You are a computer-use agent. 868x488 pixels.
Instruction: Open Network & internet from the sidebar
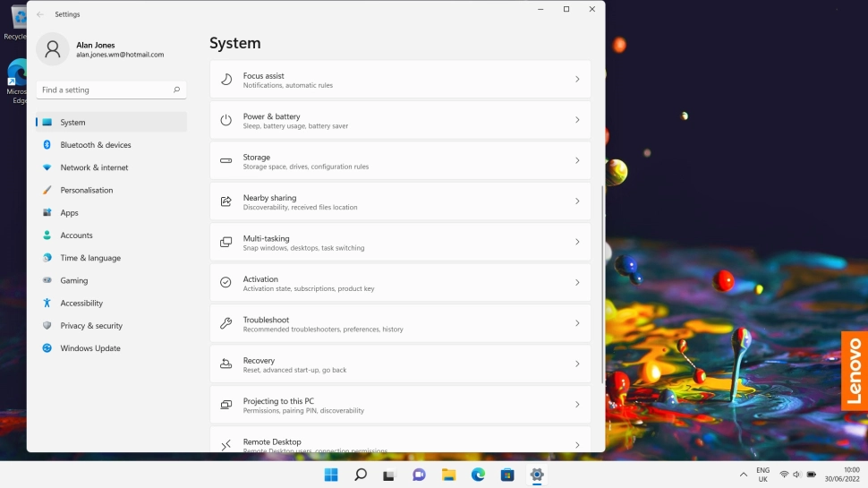[94, 167]
